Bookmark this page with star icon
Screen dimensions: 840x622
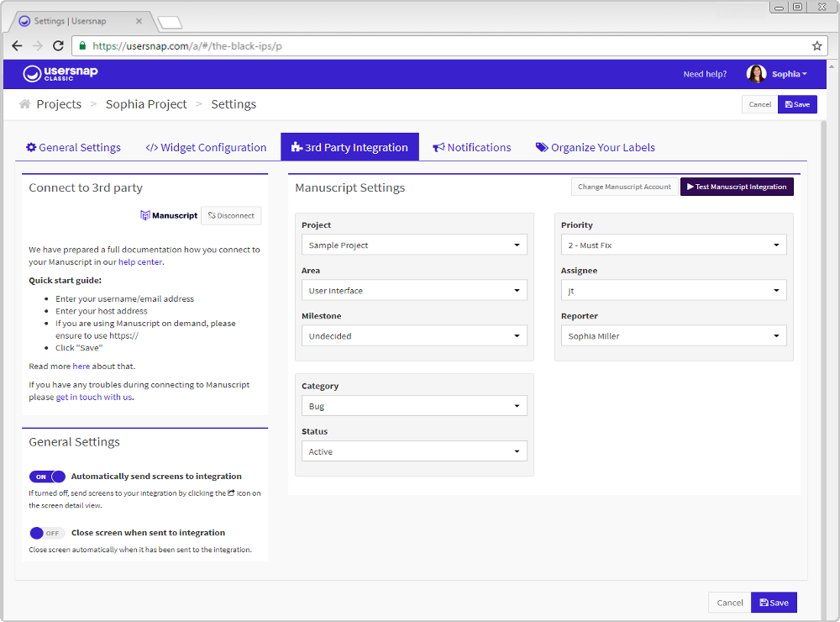(816, 46)
